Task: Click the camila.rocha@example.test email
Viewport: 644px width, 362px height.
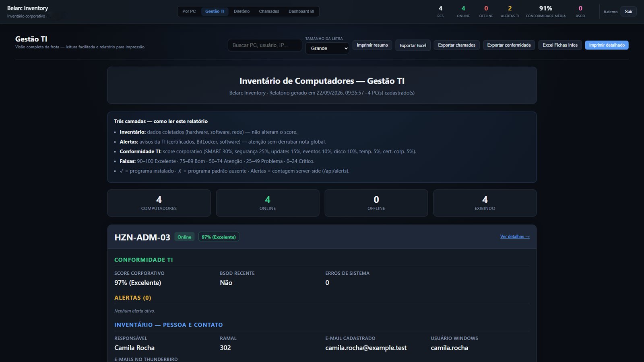Action: [x=366, y=348]
